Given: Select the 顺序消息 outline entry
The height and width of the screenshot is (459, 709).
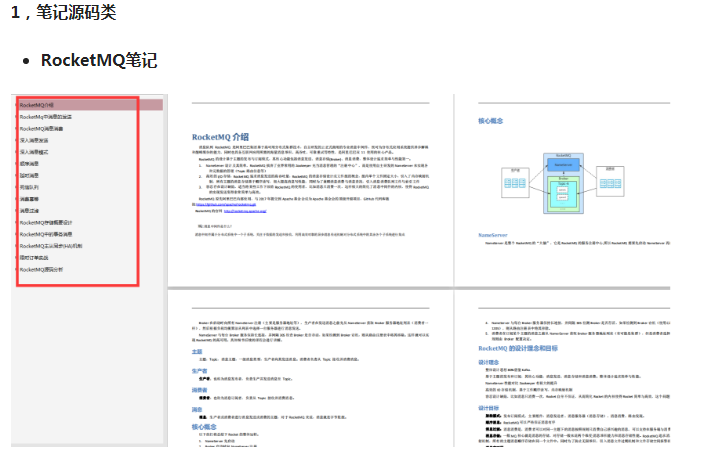Looking at the screenshot, I should coord(29,164).
